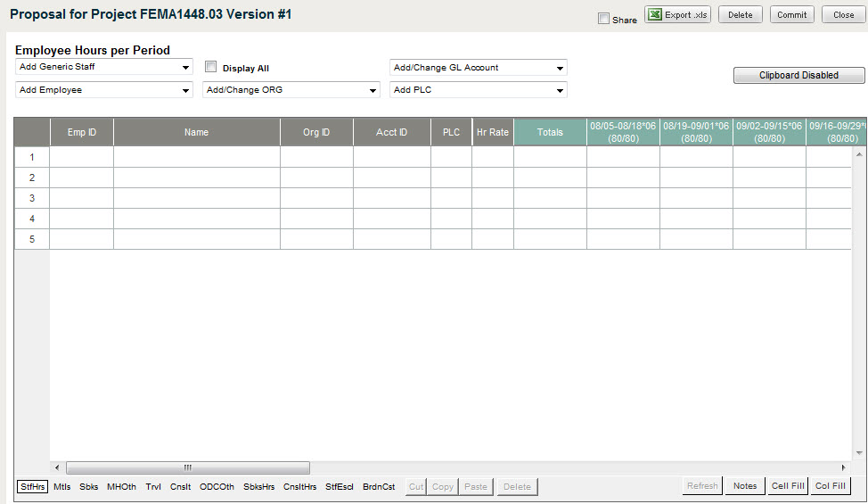
Task: Click the horizontal scrollbar left arrow
Action: click(58, 467)
